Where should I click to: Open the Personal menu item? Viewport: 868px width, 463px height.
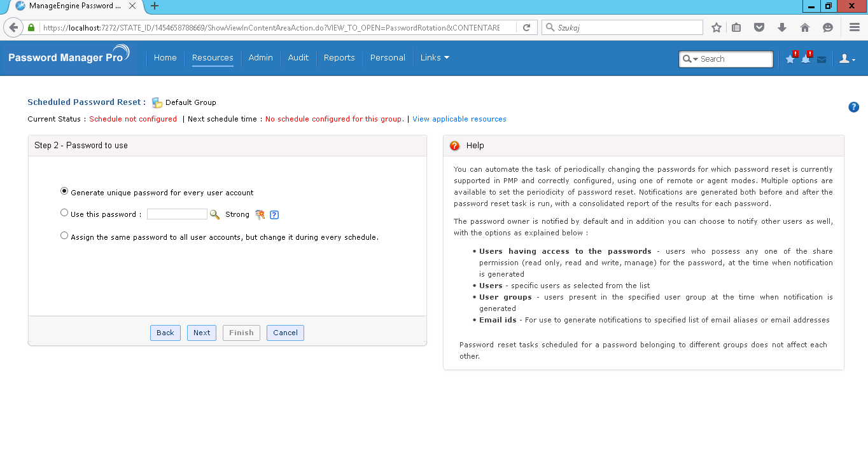tap(388, 58)
